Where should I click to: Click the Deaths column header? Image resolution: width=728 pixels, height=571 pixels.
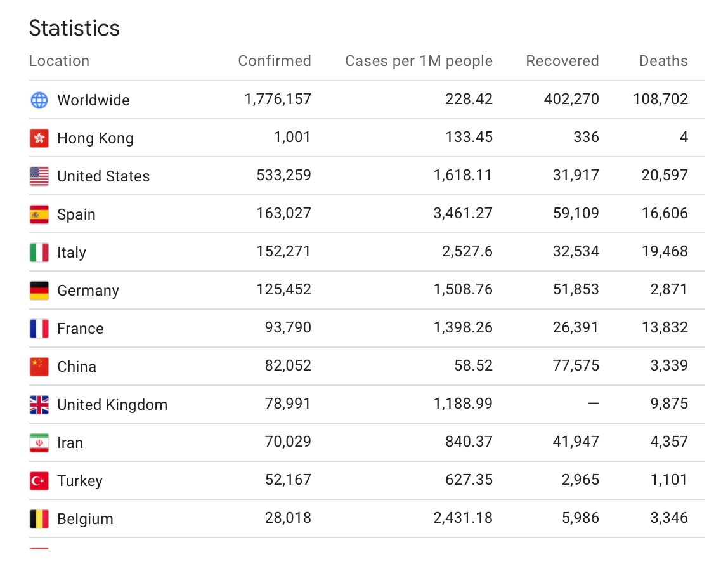(663, 61)
